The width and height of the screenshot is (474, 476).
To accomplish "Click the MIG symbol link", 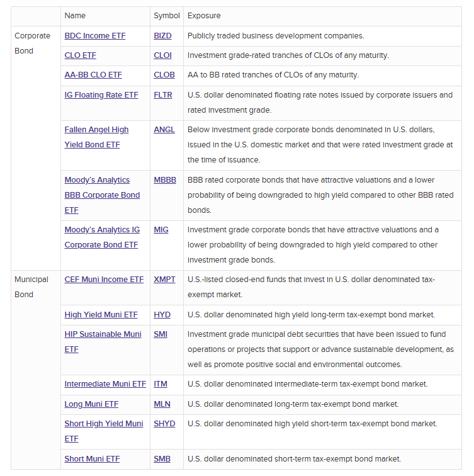I will [x=161, y=230].
